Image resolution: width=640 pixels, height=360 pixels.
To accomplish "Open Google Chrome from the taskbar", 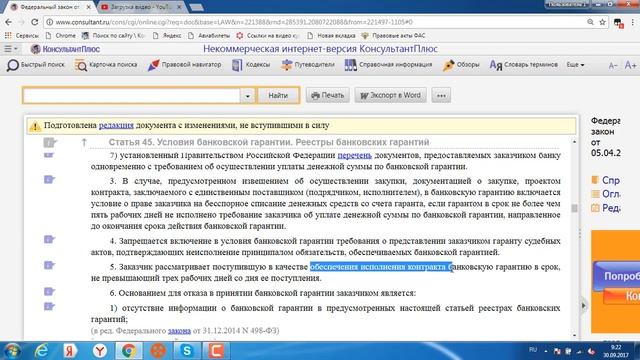I will point(129,351).
